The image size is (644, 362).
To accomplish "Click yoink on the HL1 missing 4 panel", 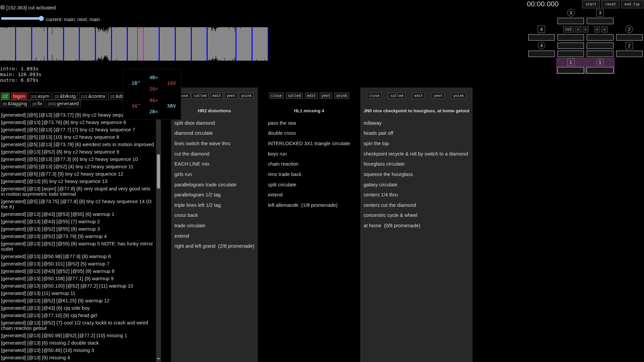I will (x=341, y=96).
